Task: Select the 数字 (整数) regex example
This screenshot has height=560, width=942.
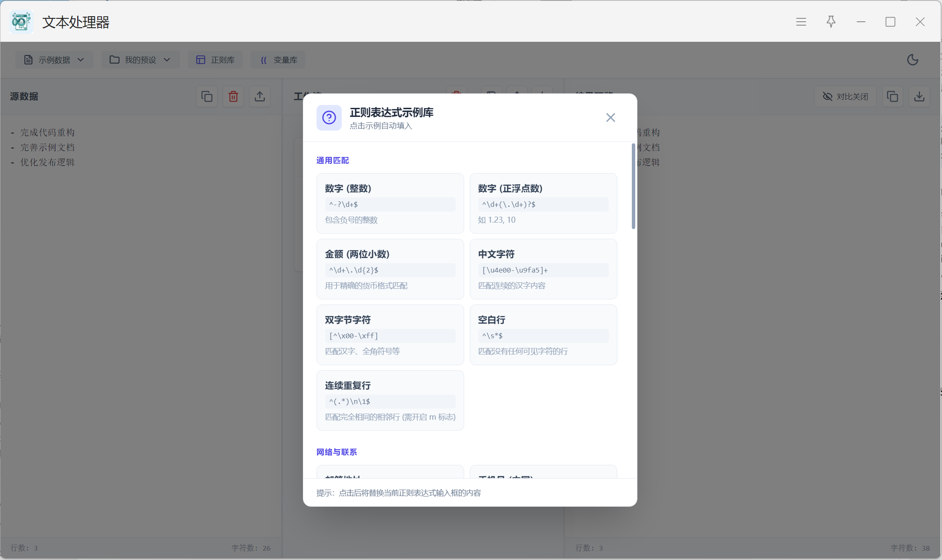Action: [x=390, y=203]
